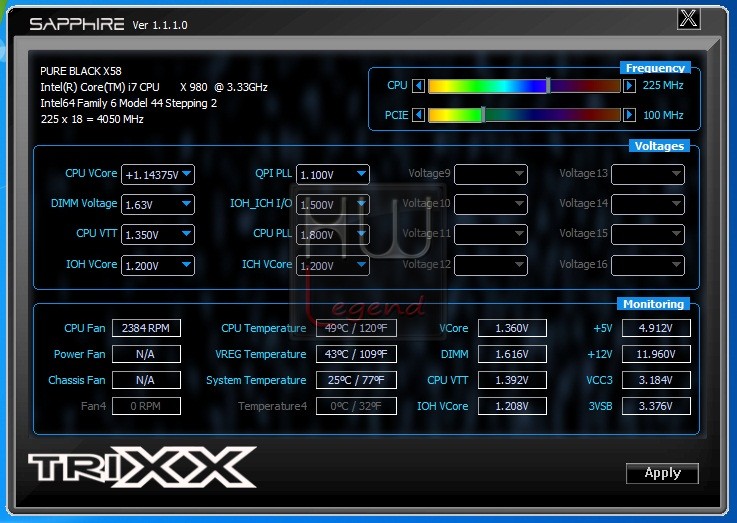Click the VCore 1.360V monitoring value
The height and width of the screenshot is (523, 737).
coord(512,328)
